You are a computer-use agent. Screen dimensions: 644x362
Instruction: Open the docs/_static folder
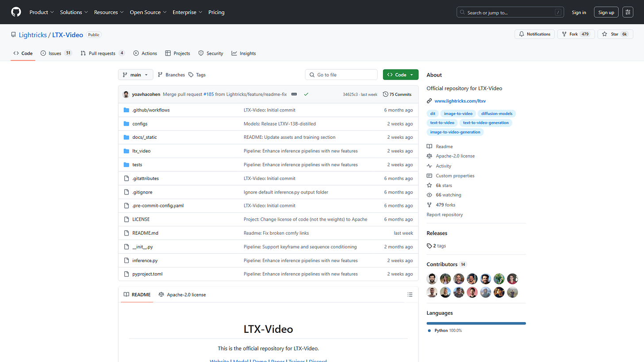pyautogui.click(x=145, y=137)
